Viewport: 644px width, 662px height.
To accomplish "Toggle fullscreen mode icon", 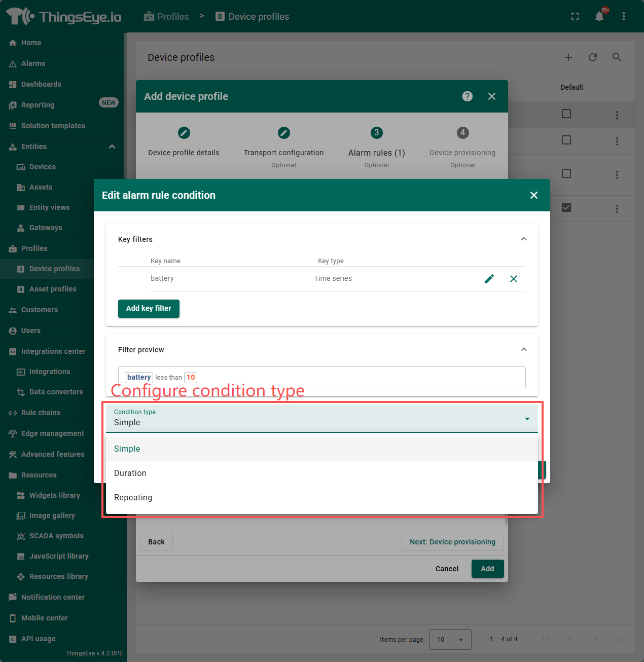I will (x=575, y=16).
